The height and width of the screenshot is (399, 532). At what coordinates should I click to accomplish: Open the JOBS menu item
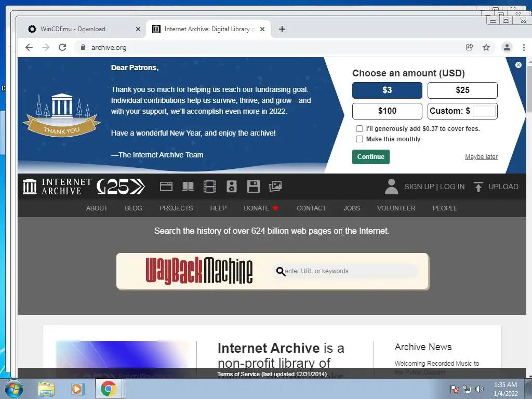tap(352, 208)
